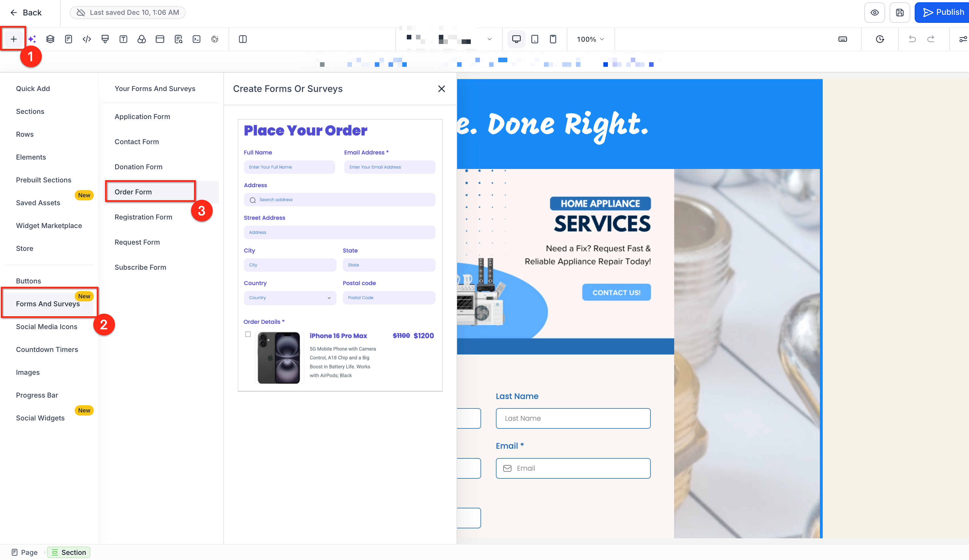Open the version history clock icon
The height and width of the screenshot is (560, 969).
coord(880,39)
